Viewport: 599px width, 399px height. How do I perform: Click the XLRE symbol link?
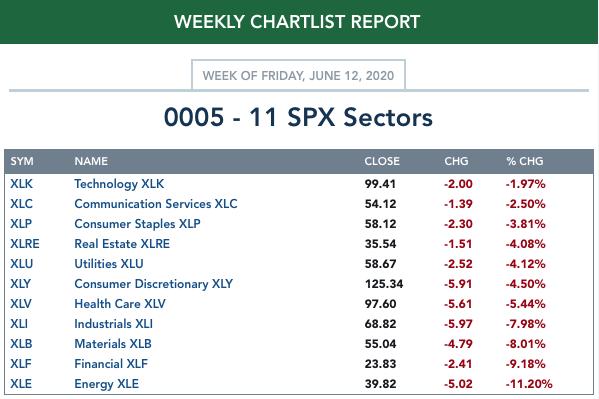25,243
